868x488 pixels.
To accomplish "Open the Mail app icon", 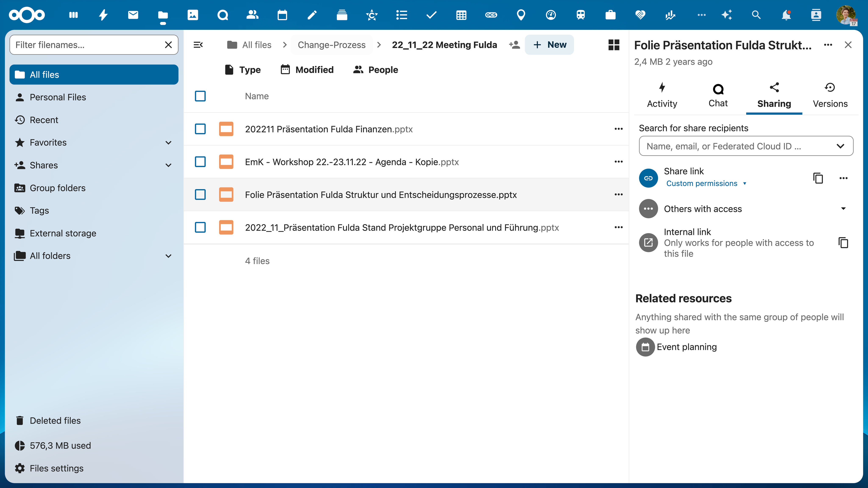I will tap(133, 15).
